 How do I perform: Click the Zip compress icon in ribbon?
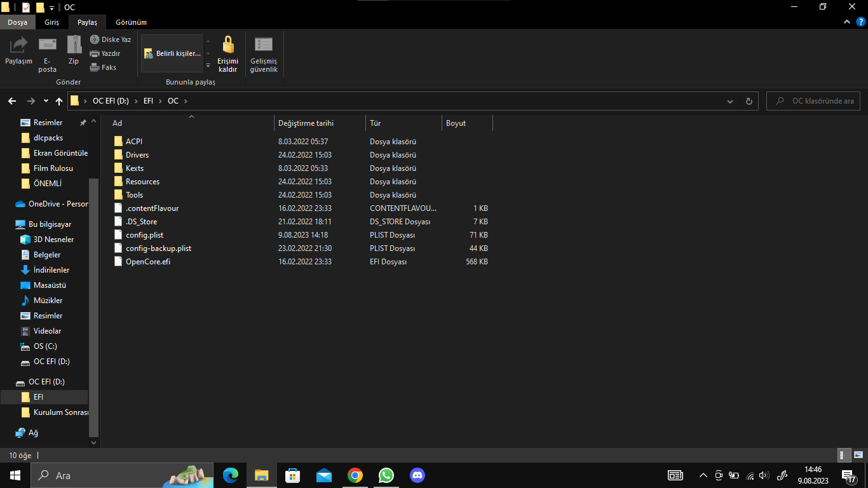[x=74, y=45]
